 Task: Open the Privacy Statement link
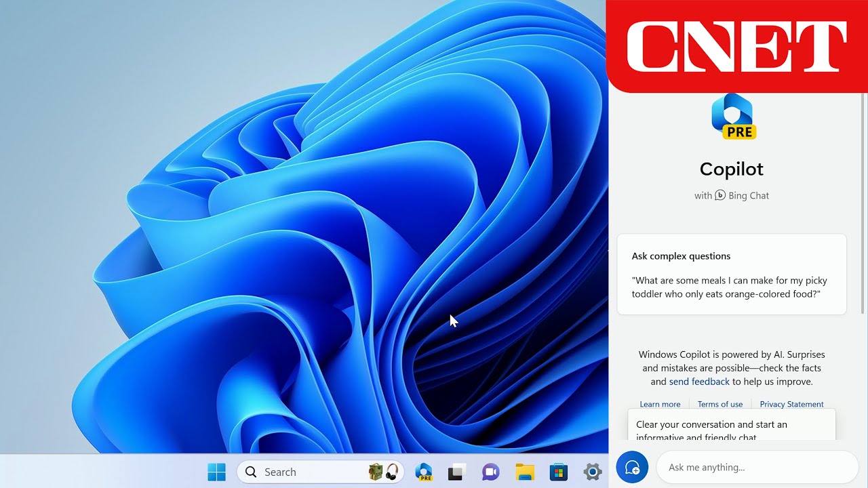click(x=791, y=404)
